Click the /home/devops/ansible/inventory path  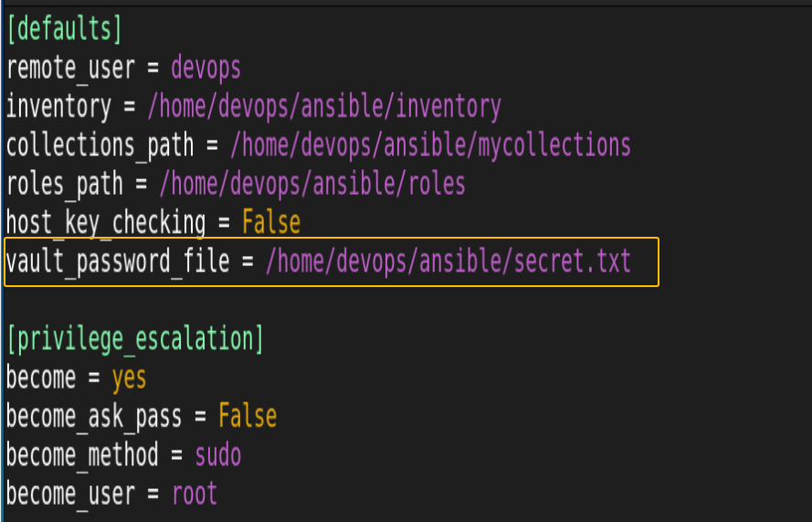pos(324,107)
